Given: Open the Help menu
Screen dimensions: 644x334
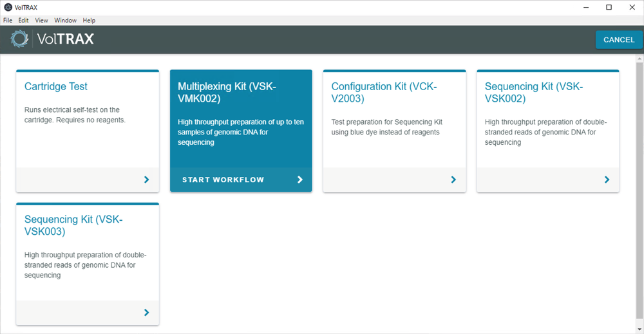Looking at the screenshot, I should [89, 20].
